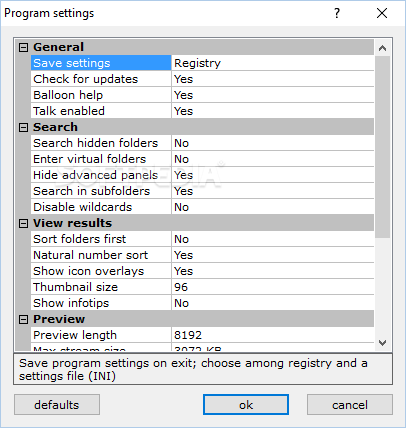The height and width of the screenshot is (428, 406).
Task: Select the Balloon help setting
Action: click(101, 95)
